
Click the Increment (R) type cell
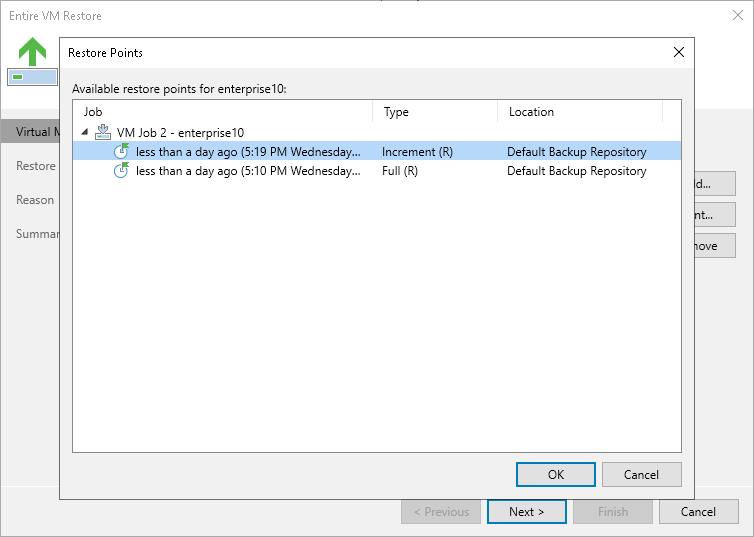pyautogui.click(x=417, y=152)
